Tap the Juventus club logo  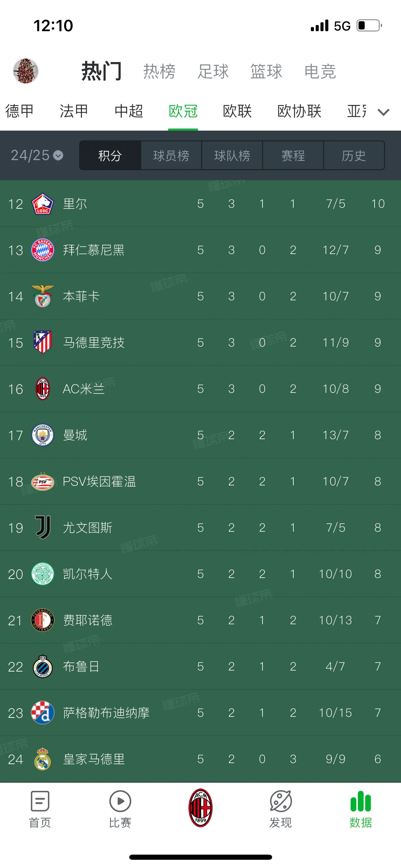[43, 527]
